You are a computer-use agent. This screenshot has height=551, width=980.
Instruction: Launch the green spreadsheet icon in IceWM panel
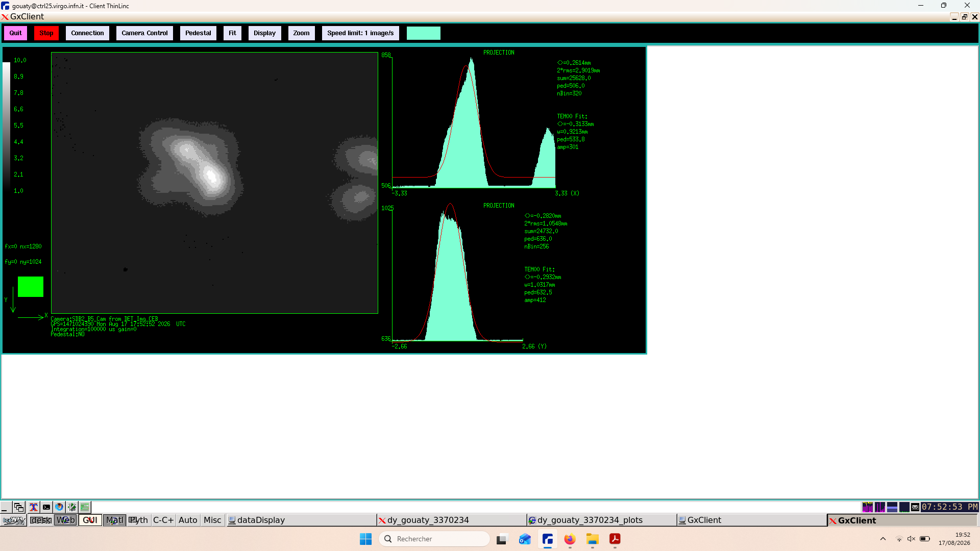pos(85,507)
